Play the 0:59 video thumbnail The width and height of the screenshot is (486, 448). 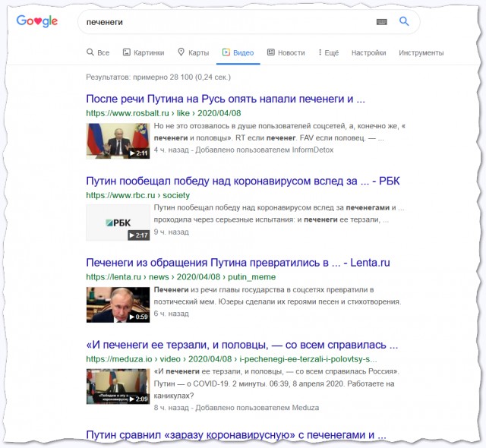118,304
